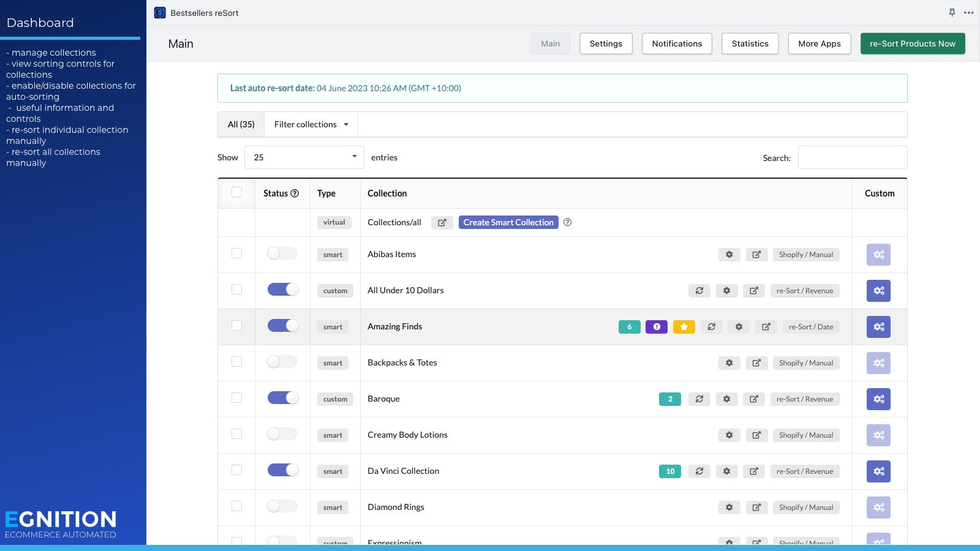The width and height of the screenshot is (980, 551).
Task: Disable the status toggle for Amazing Finds
Action: [282, 325]
